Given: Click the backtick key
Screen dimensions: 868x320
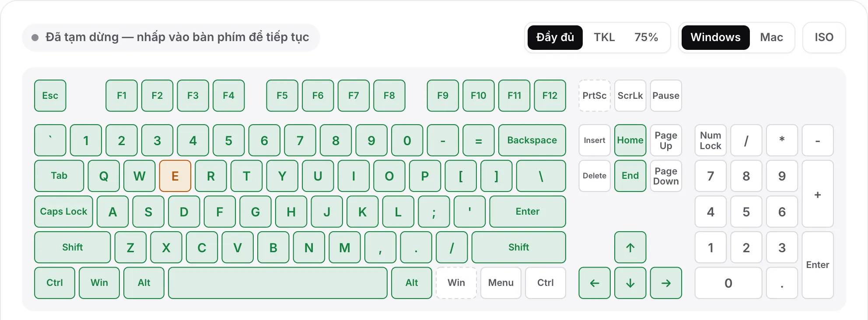Looking at the screenshot, I should 50,140.
